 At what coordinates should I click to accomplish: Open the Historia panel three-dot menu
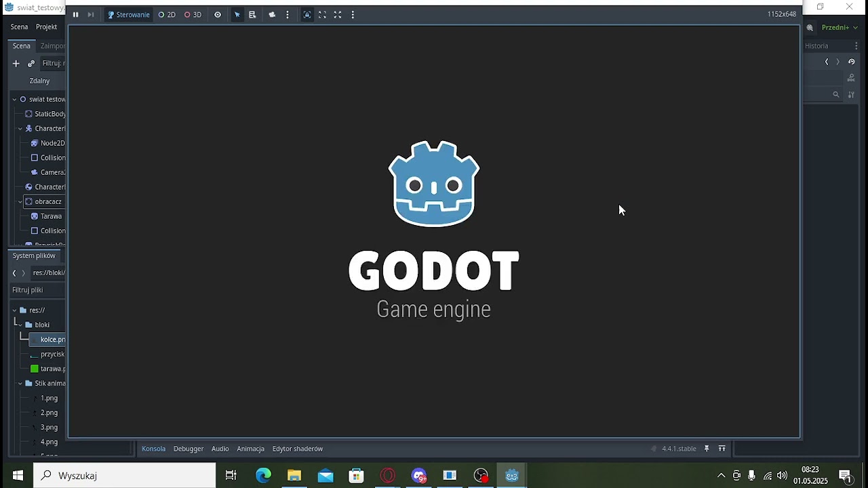tap(856, 45)
